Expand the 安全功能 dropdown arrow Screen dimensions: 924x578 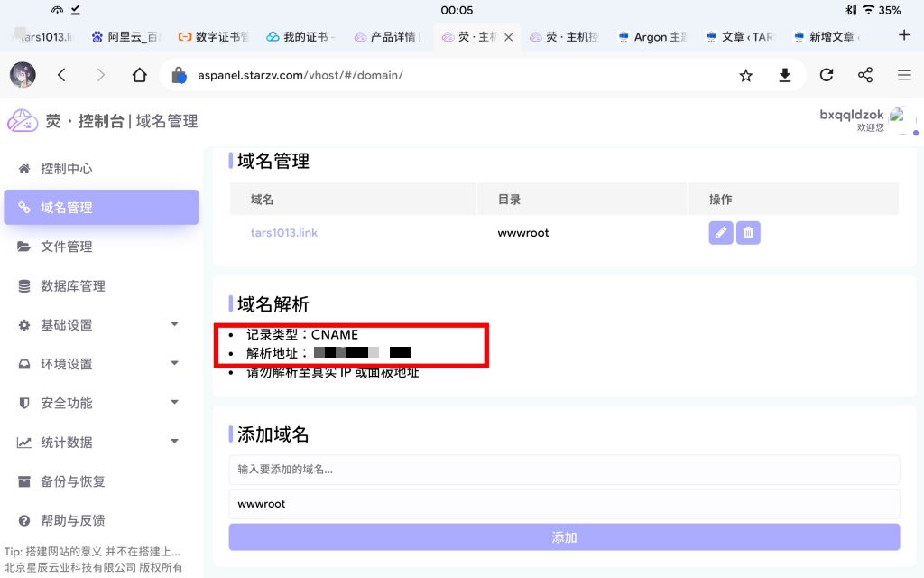tap(174, 403)
